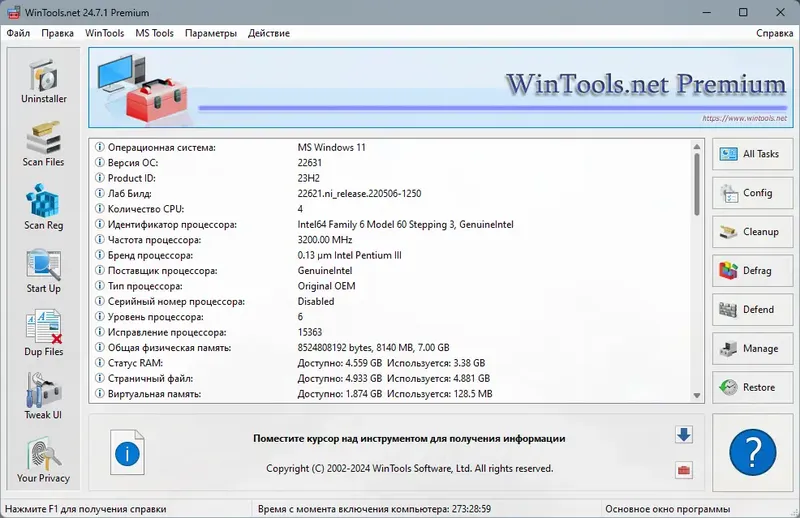Click the Нажмите F1 для получения справки status text

click(86, 509)
